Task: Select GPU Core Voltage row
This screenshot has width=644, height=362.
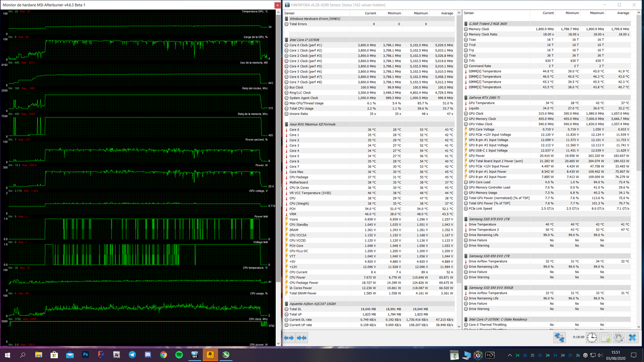Action: tap(547, 129)
